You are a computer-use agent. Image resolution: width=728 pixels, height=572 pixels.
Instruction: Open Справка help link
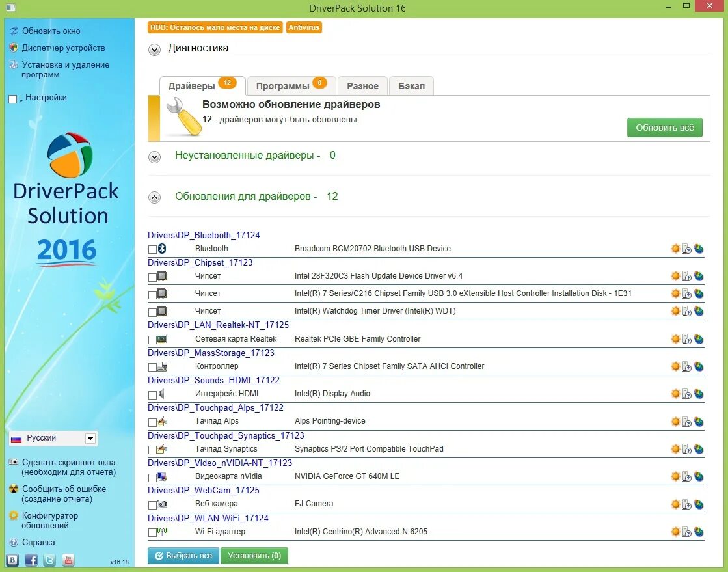(x=38, y=542)
